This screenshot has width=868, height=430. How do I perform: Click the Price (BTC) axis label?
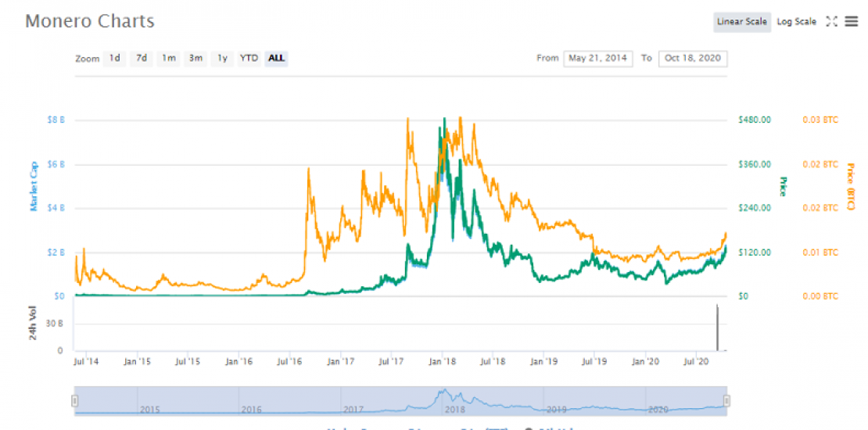point(851,186)
